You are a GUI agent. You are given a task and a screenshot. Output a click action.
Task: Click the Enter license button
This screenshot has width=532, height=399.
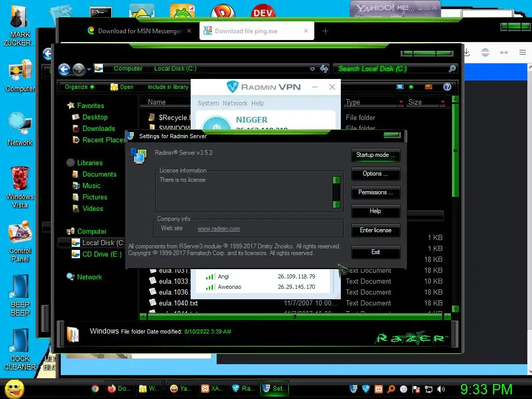click(x=376, y=230)
